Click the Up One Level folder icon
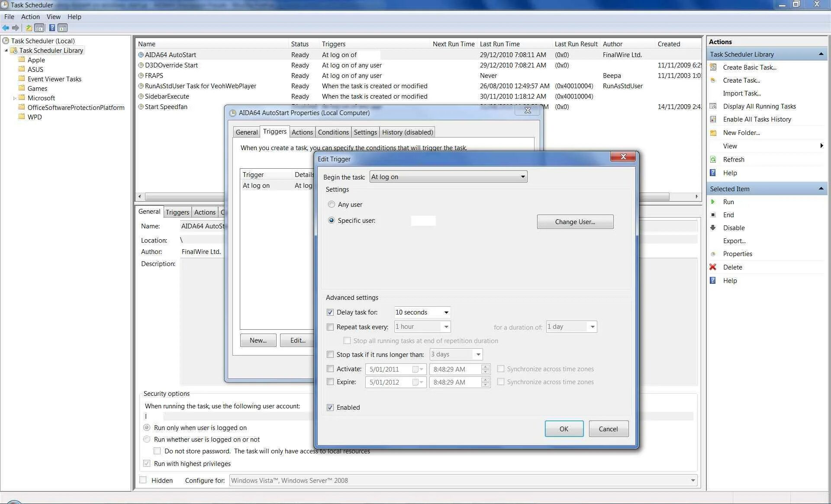Screen dimensions: 831x504 [29, 28]
